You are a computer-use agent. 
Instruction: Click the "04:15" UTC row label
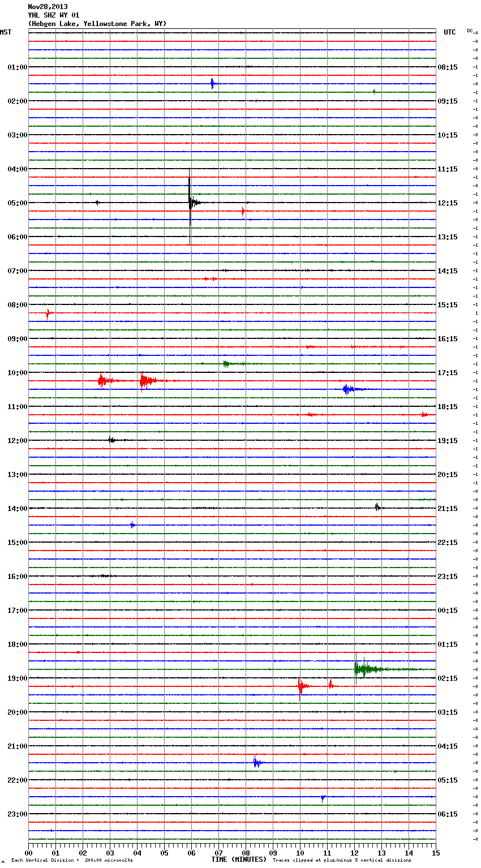(448, 746)
